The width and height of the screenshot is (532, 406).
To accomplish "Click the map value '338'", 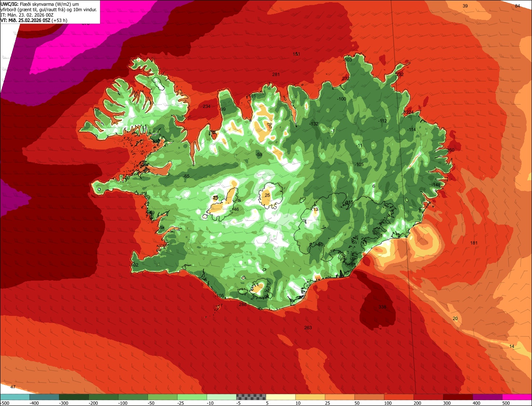I will point(382,307).
